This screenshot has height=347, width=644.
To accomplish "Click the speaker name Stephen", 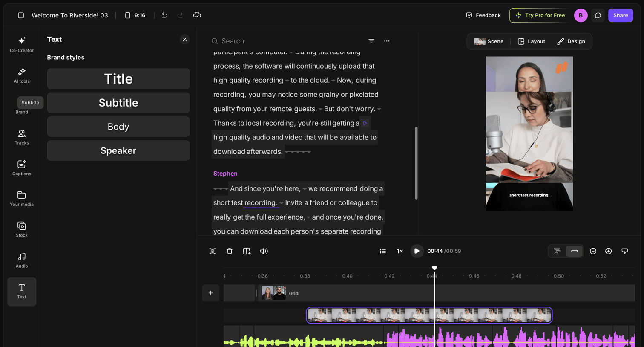I will 225,173.
